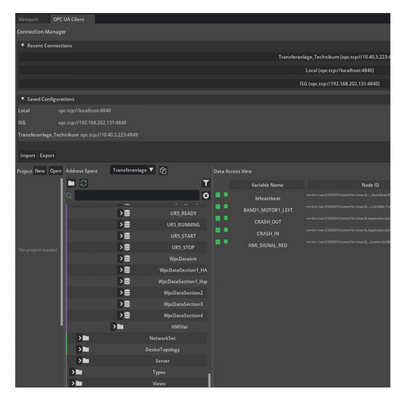Image resolution: width=400 pixels, height=400 pixels.
Task: Select BAND1_MOTOR1_LEFT variable name
Action: pos(268,210)
